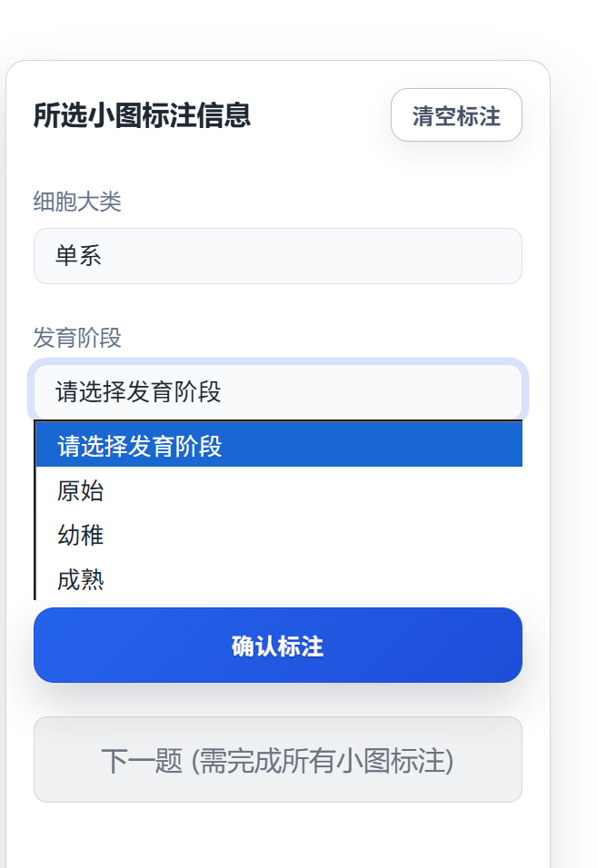597x868 pixels.
Task: Confirm the annotation with the blue button
Action: click(277, 646)
